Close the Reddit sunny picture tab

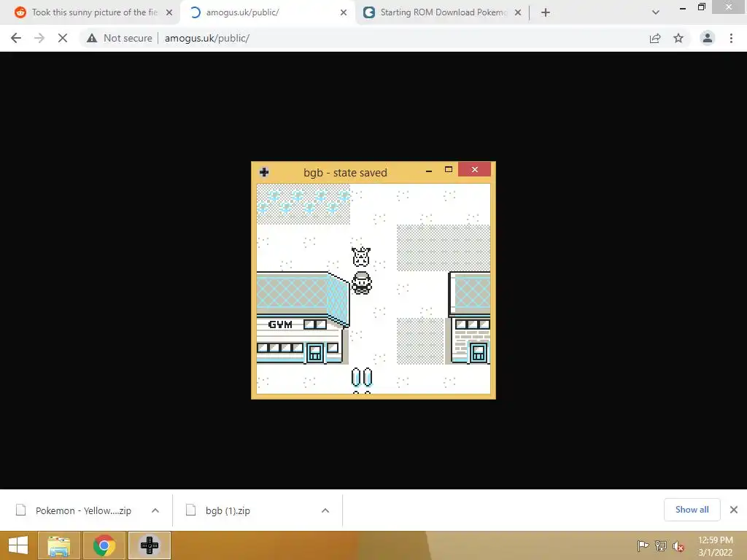169,12
